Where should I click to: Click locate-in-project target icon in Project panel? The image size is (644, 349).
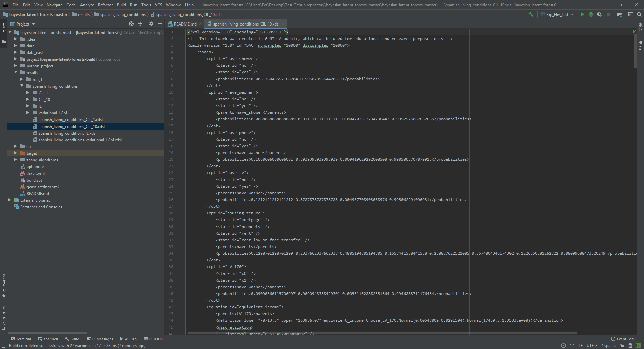click(131, 24)
